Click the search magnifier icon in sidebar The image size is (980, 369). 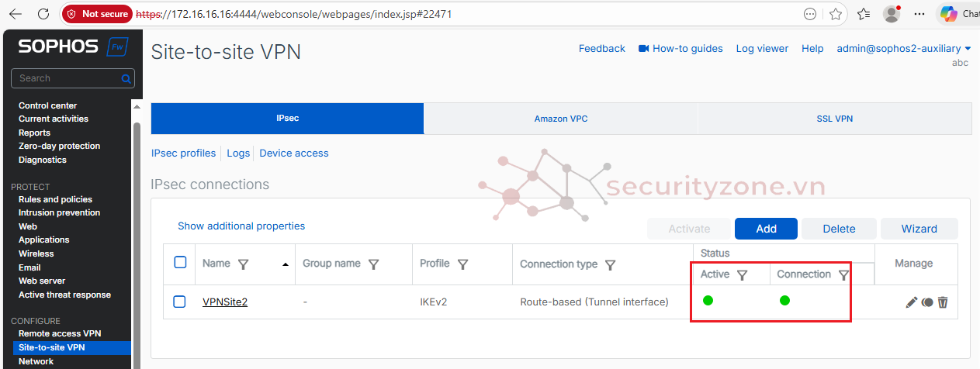point(126,78)
